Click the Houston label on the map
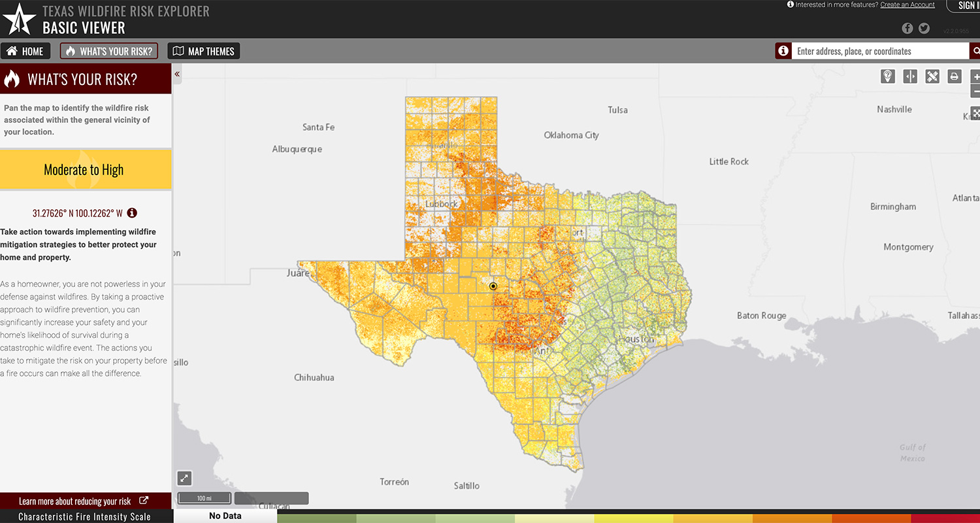 (636, 339)
